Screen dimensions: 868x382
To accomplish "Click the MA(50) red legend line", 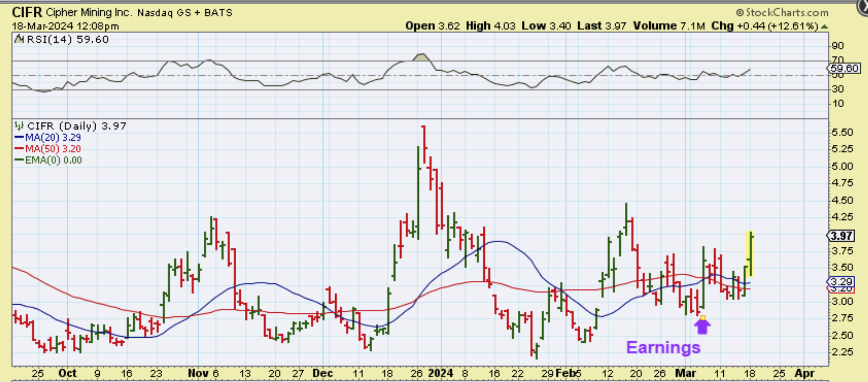I will click(x=19, y=149).
